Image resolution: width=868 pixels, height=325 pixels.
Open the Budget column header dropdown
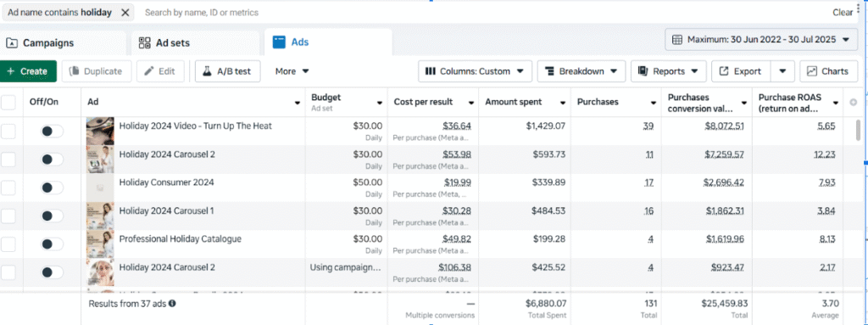coord(380,103)
